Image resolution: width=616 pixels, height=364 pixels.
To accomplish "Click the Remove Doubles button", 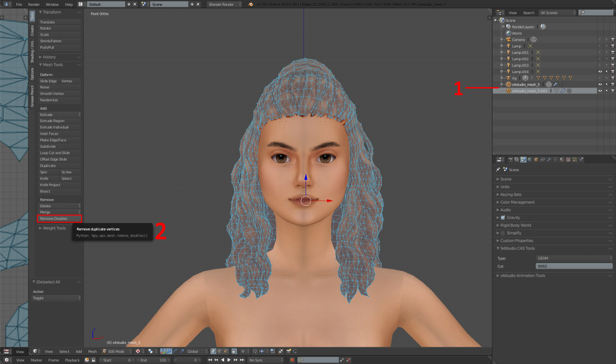I will tap(60, 219).
